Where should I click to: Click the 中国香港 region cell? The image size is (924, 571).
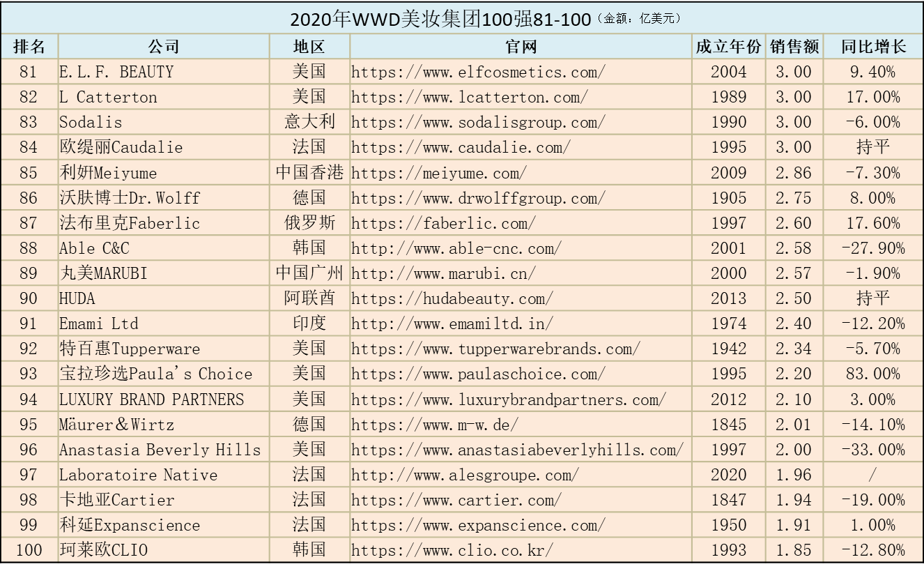pos(309,173)
